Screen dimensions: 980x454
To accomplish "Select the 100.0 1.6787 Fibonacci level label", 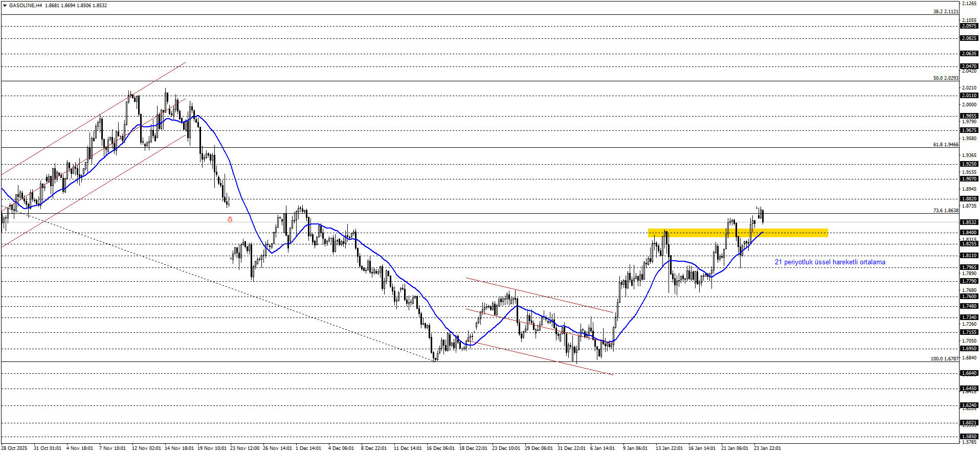I will click(x=944, y=359).
